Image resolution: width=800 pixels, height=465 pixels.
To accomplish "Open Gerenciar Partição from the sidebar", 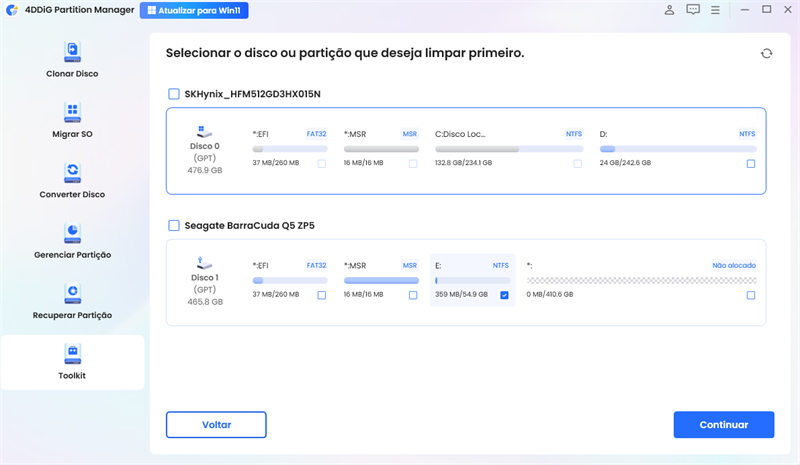I will tap(72, 231).
